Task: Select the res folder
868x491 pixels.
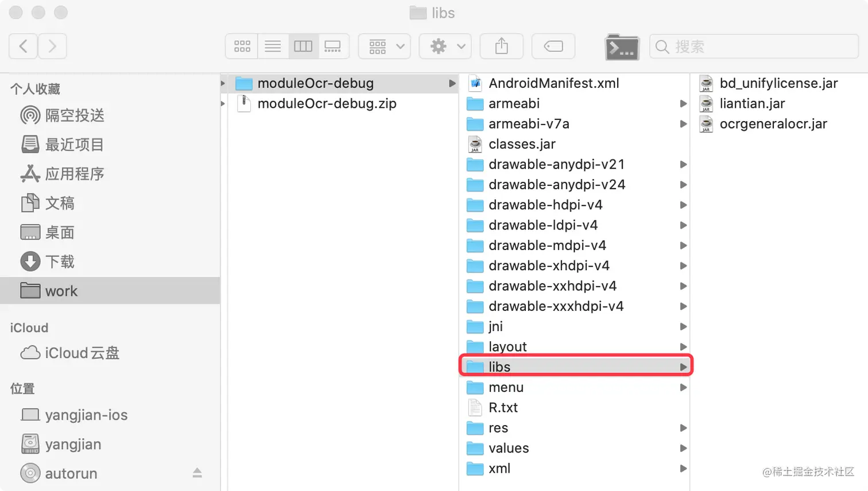Action: click(x=574, y=428)
